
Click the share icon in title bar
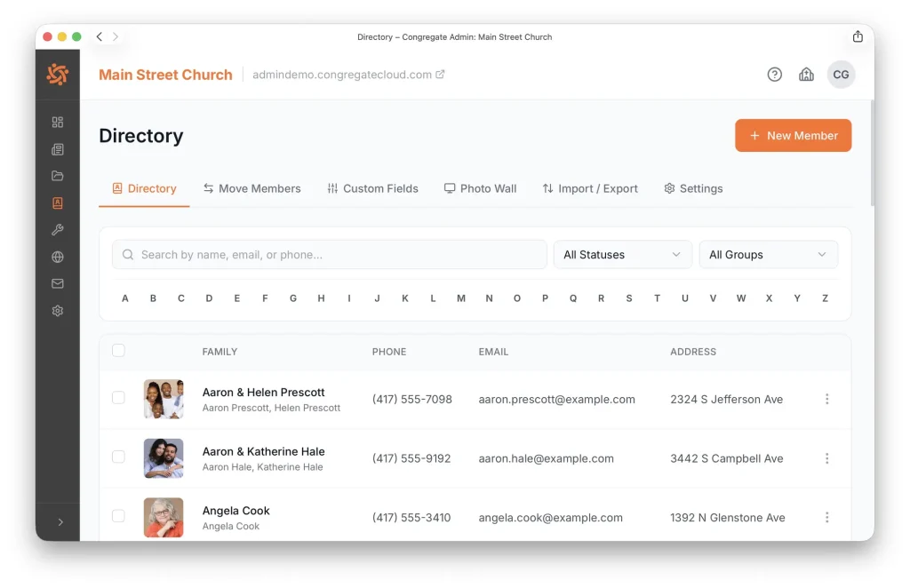coord(858,36)
